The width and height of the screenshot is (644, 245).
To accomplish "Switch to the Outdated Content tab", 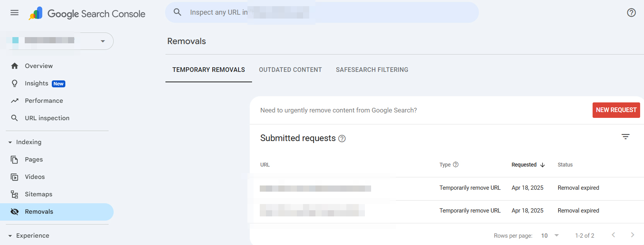I will (x=290, y=70).
